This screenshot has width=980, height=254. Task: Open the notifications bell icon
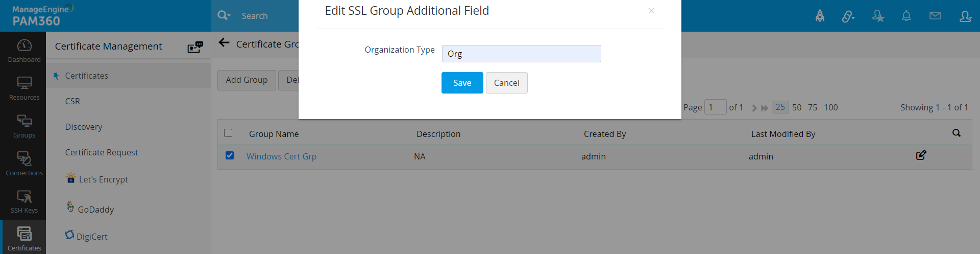pos(906,16)
